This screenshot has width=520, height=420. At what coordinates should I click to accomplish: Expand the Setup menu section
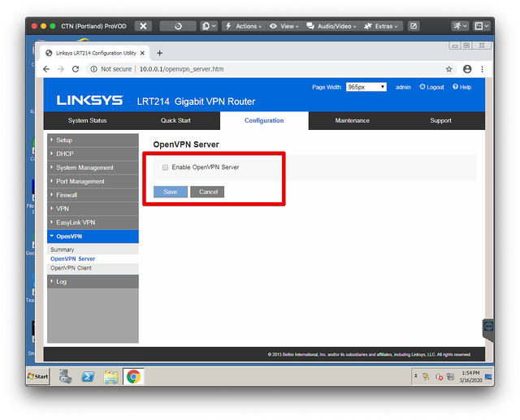pyautogui.click(x=93, y=141)
